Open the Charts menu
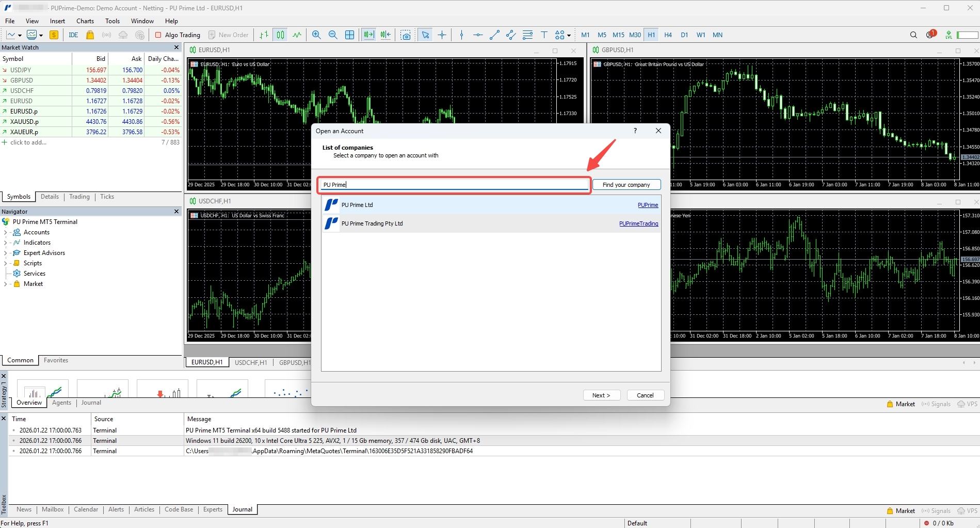 coord(85,21)
